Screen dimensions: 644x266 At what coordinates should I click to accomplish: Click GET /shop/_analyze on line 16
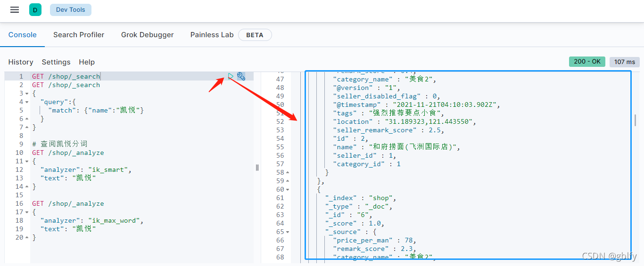coord(68,203)
